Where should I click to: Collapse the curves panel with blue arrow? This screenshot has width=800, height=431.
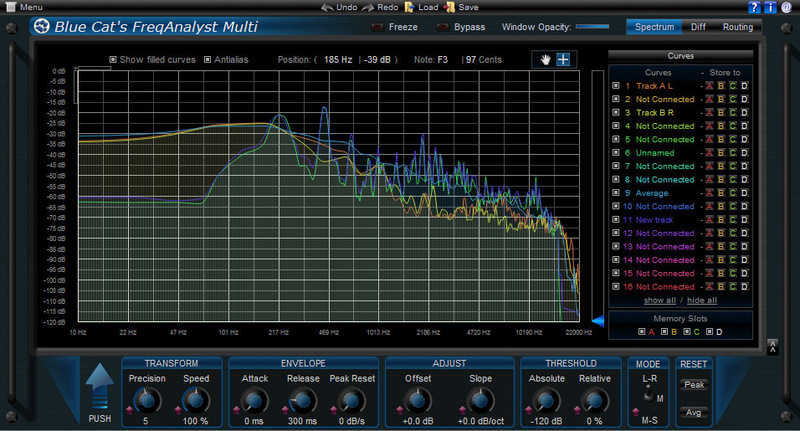tap(598, 321)
